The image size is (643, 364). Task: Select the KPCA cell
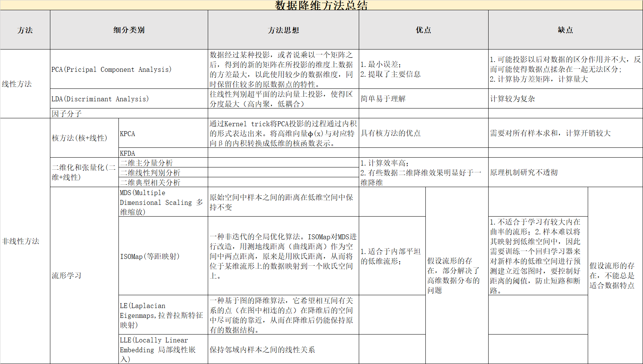point(127,133)
